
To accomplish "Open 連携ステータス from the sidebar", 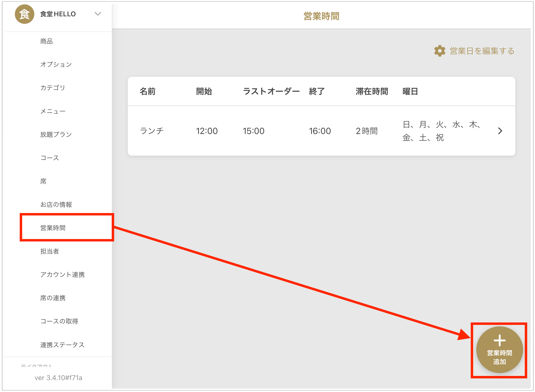I will (x=62, y=345).
